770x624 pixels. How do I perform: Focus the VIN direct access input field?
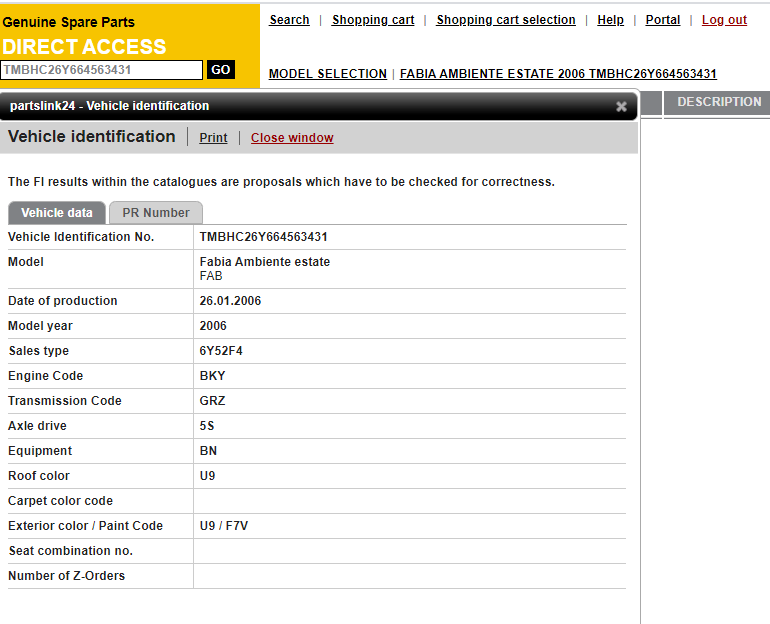[x=101, y=70]
